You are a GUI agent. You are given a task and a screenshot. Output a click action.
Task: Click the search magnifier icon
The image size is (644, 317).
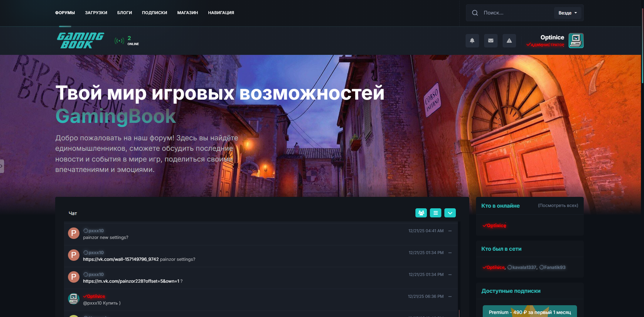[x=475, y=13]
